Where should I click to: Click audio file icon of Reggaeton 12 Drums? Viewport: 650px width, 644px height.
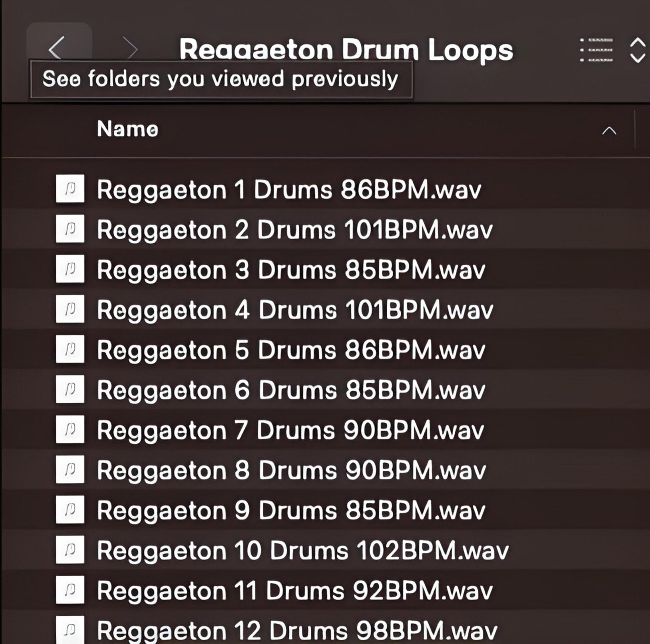(70, 629)
